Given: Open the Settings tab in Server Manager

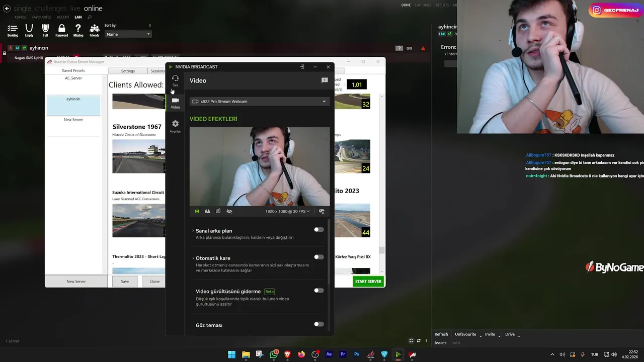Looking at the screenshot, I should coord(128,71).
